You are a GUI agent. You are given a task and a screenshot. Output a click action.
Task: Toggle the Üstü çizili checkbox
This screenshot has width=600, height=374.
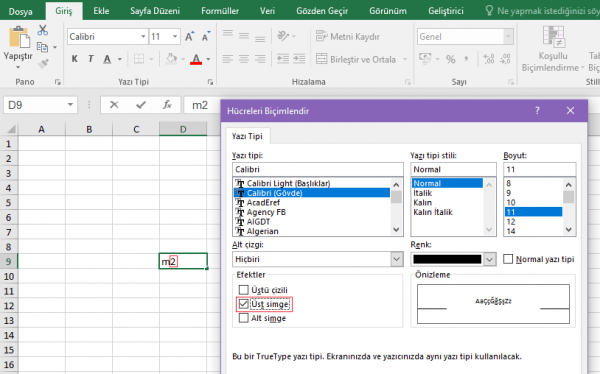coord(243,290)
